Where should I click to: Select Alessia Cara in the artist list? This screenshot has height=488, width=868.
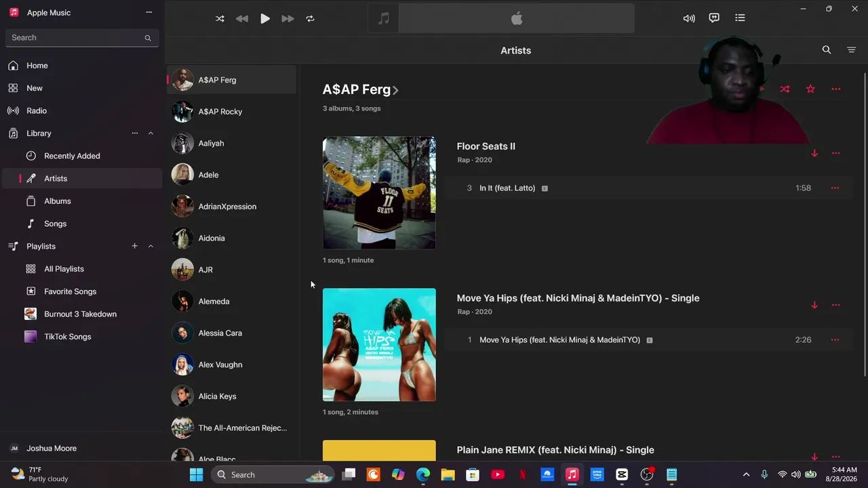231,333
